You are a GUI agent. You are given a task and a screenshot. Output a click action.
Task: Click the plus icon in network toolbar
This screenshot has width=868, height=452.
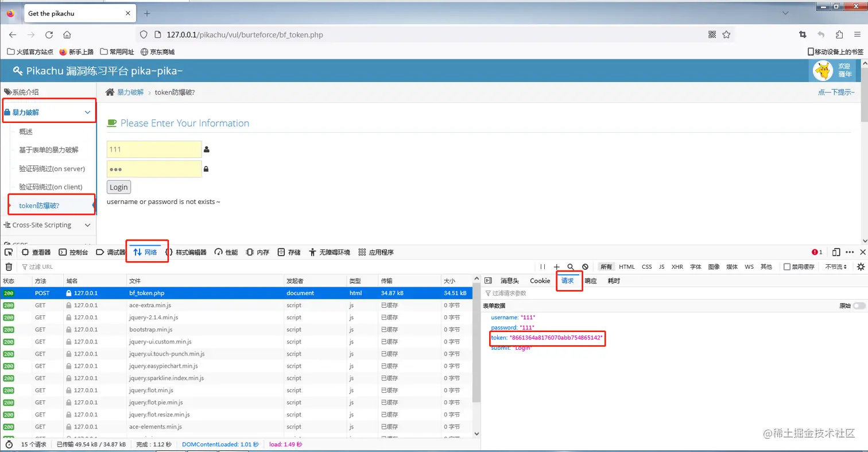(556, 266)
